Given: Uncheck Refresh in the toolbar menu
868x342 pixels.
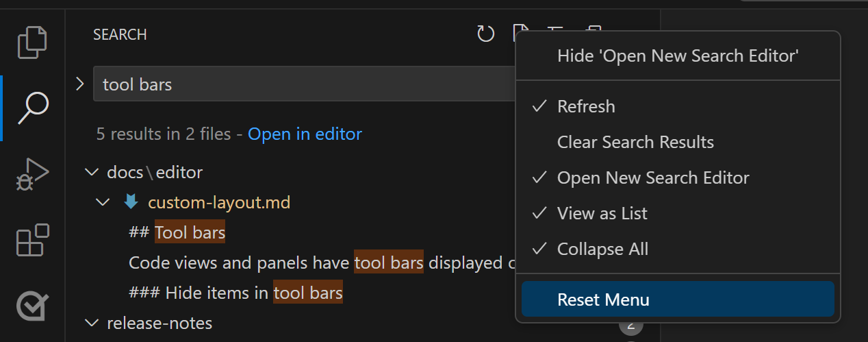Looking at the screenshot, I should tap(586, 106).
